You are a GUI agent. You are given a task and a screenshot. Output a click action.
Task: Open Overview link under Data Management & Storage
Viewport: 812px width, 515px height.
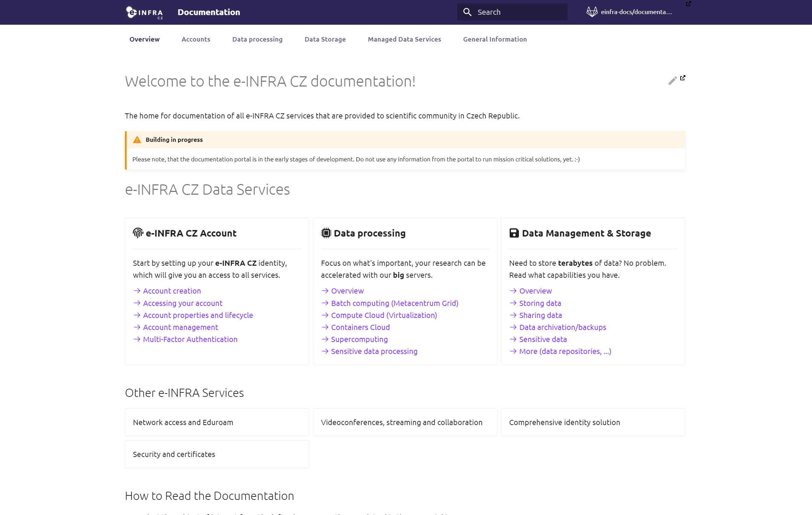point(535,291)
